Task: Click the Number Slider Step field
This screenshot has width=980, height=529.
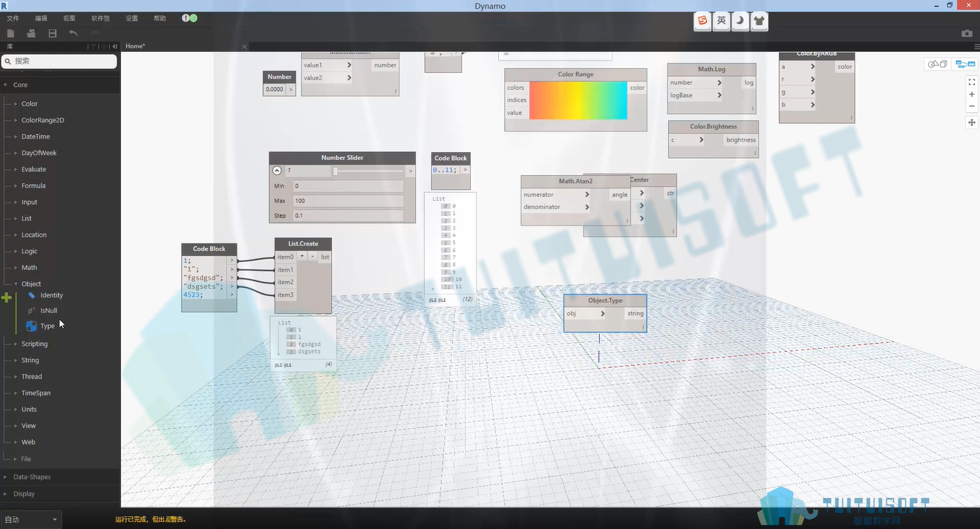Action: tap(348, 215)
